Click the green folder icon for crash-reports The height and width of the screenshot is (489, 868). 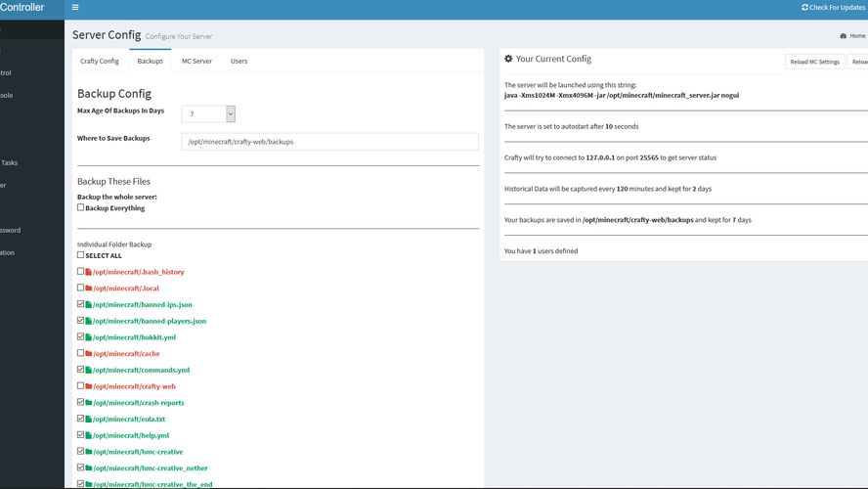click(88, 403)
